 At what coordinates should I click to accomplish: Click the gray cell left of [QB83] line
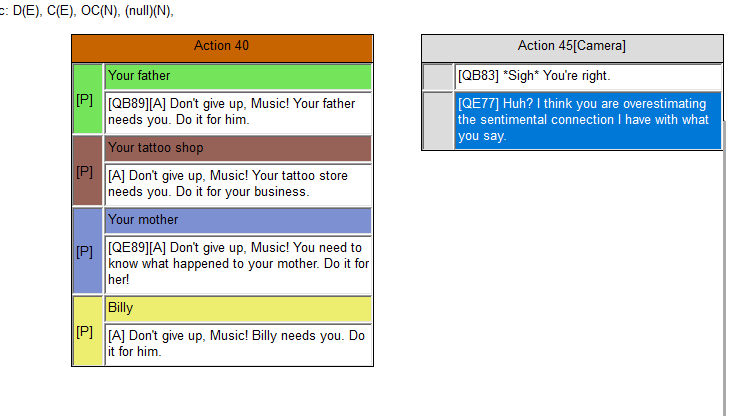[438, 77]
